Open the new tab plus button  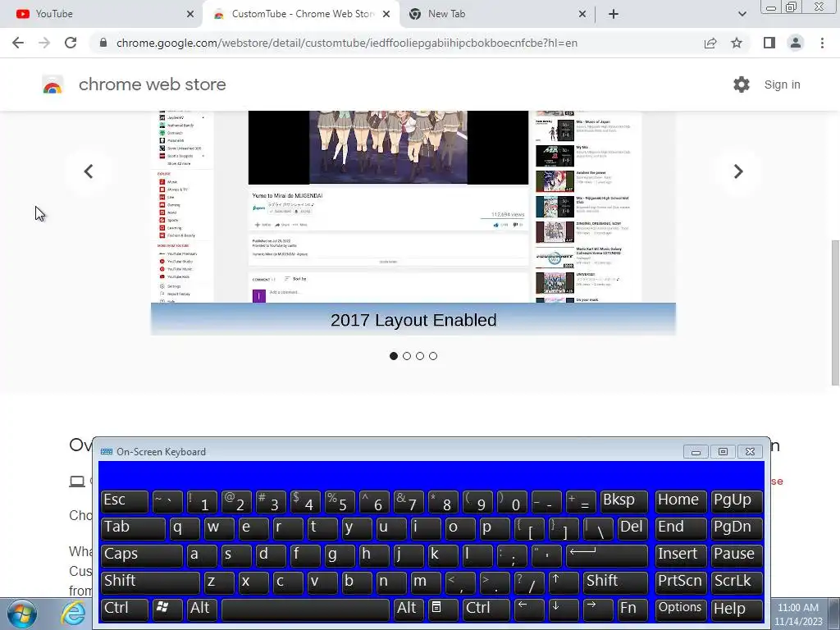pos(614,14)
